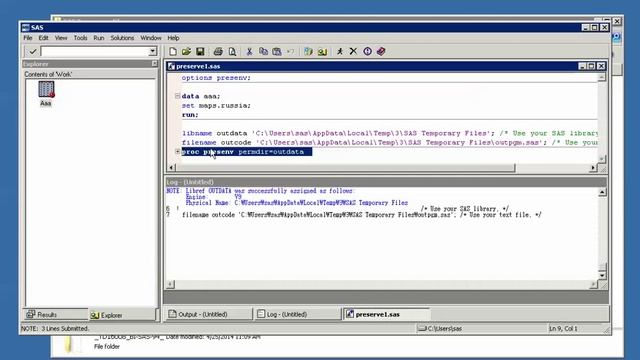
Task: Switch to the Explorer tab
Action: pyautogui.click(x=122, y=315)
